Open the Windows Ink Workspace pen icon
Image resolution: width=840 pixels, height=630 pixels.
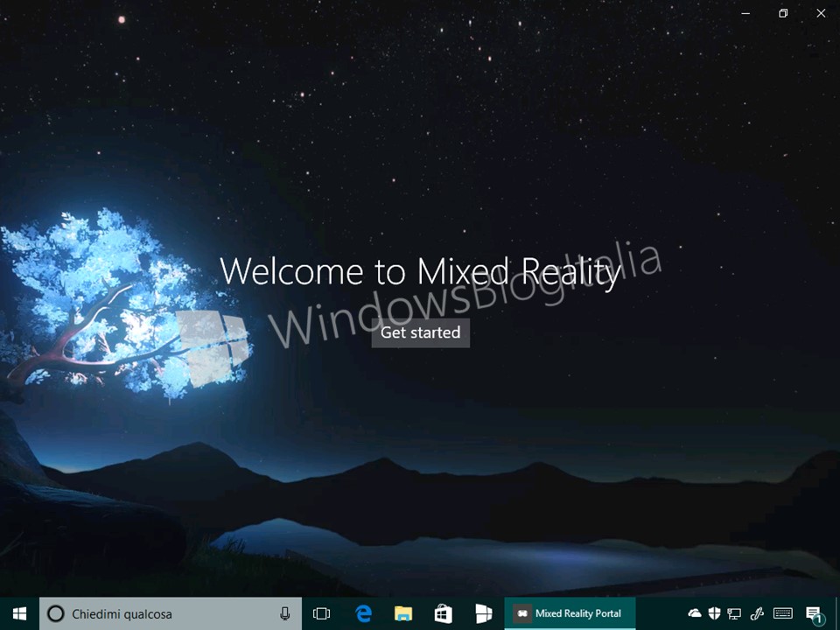pos(756,613)
